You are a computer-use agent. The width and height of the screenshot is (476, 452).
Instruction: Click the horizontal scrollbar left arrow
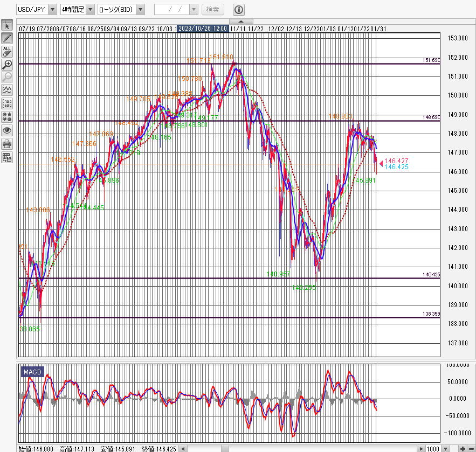tap(184, 448)
